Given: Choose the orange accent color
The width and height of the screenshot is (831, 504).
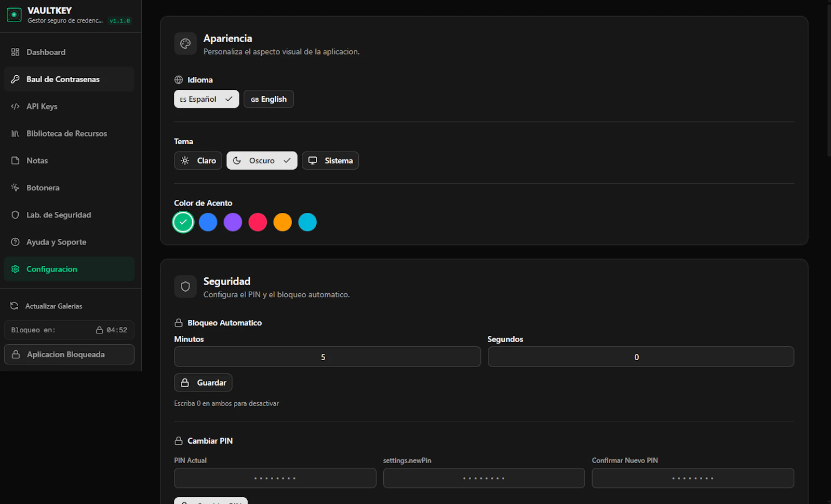Looking at the screenshot, I should 283,222.
